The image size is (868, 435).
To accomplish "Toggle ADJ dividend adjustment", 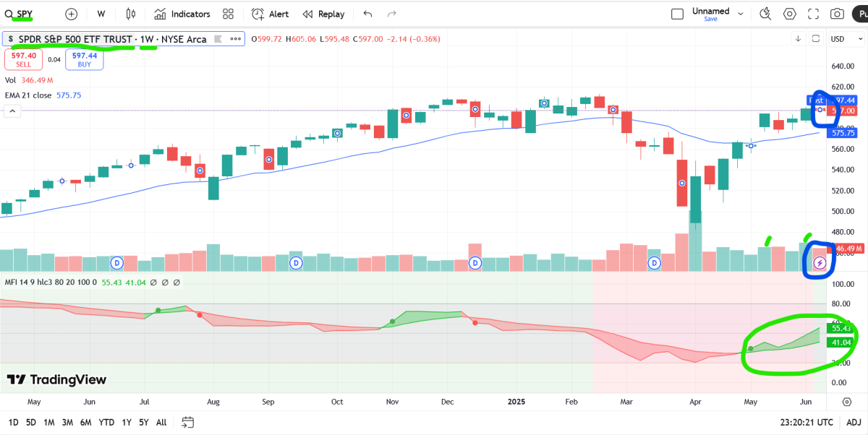I will point(854,422).
